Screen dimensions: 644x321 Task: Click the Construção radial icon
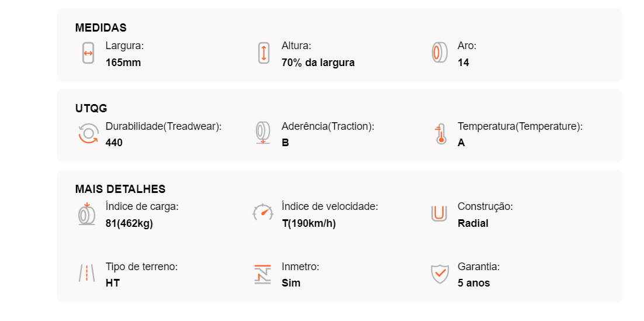pyautogui.click(x=439, y=213)
